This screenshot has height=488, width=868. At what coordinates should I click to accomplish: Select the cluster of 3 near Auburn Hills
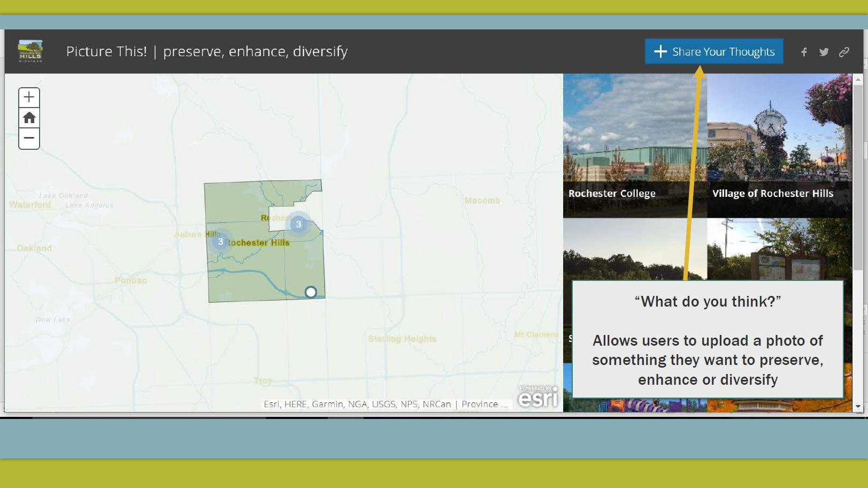coord(220,241)
